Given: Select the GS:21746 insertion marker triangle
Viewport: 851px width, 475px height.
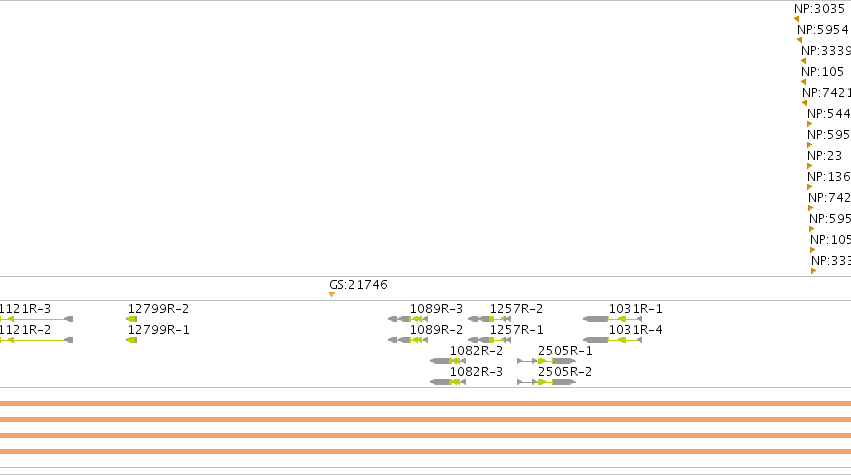Looking at the screenshot, I should tap(332, 295).
